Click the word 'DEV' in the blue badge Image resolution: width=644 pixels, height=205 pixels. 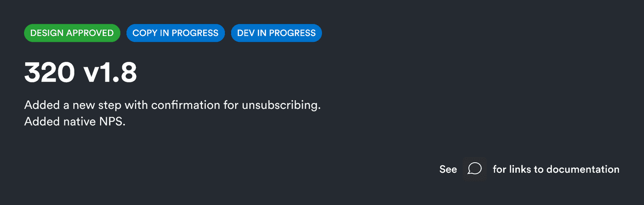click(246, 33)
